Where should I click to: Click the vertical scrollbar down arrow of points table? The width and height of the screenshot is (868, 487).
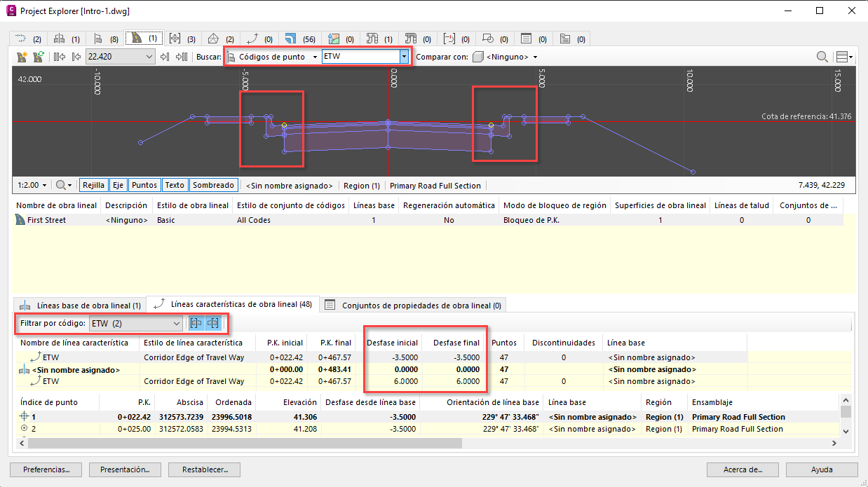(846, 431)
